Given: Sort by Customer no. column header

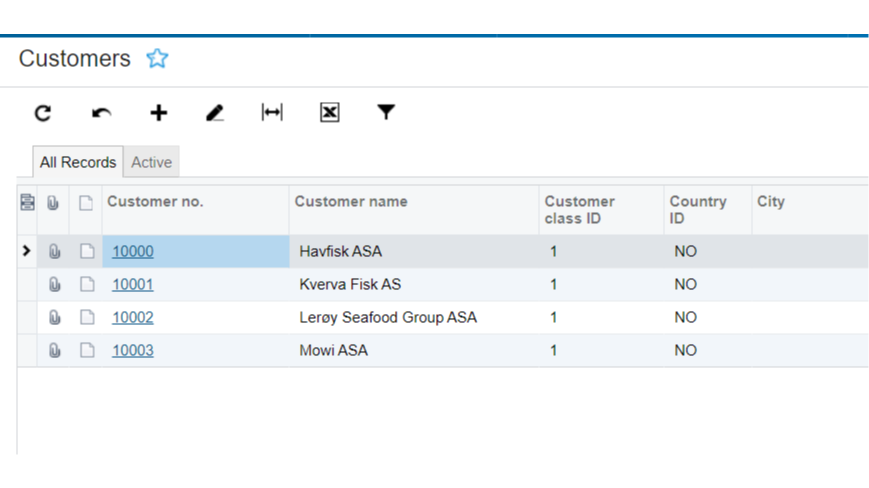Looking at the screenshot, I should pos(196,209).
